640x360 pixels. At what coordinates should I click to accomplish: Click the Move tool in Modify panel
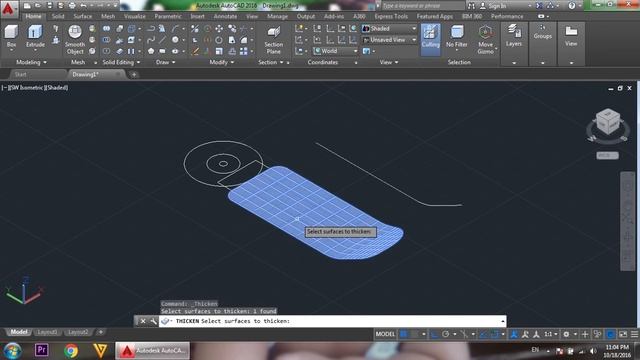(219, 28)
